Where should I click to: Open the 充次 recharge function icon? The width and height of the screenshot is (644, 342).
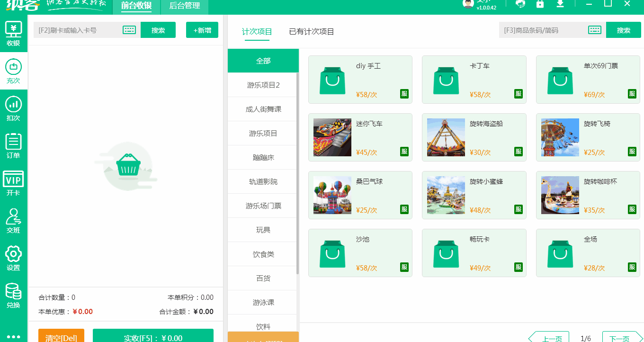13,69
